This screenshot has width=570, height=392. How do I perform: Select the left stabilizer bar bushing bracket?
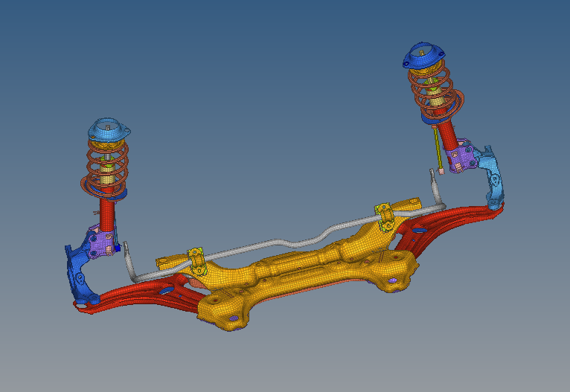197,262
